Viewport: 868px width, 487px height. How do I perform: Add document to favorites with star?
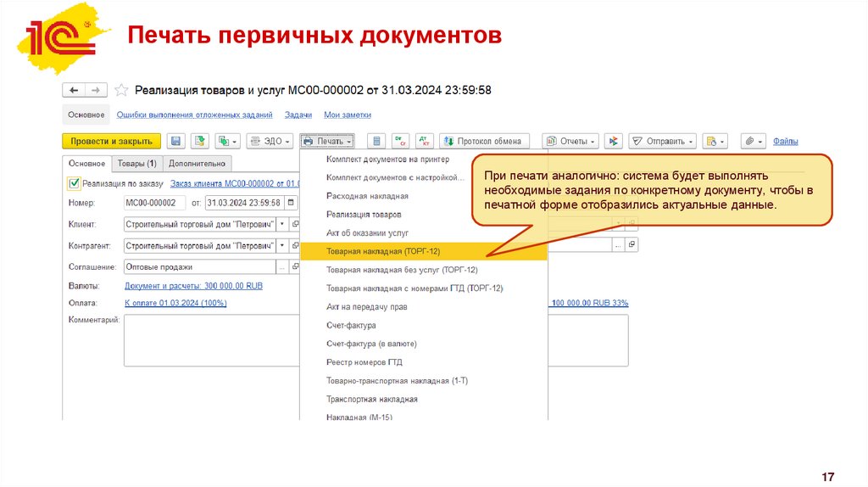click(121, 90)
